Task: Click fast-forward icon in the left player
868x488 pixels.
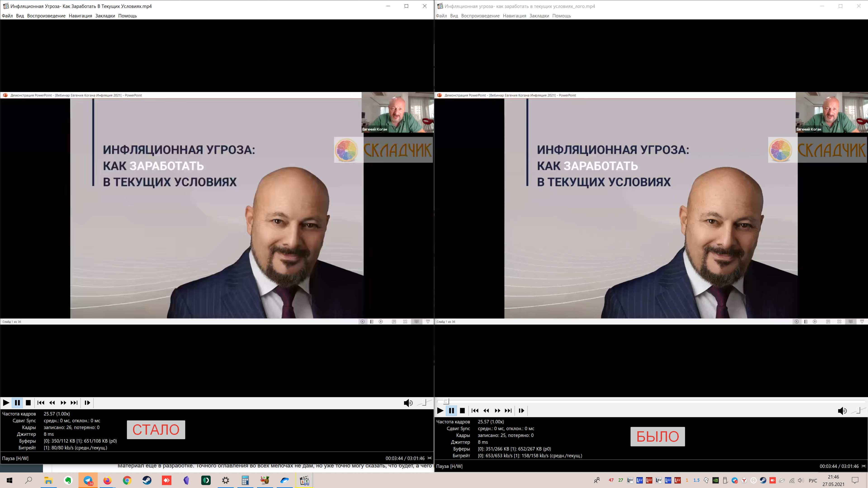Action: point(63,403)
